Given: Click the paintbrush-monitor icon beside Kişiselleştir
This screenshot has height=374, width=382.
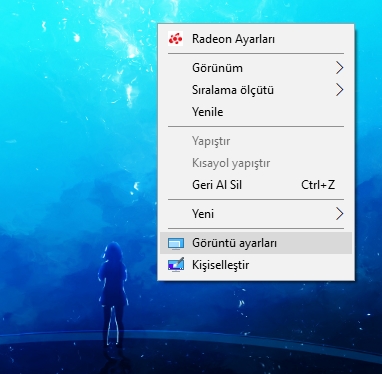Looking at the screenshot, I should (x=176, y=265).
